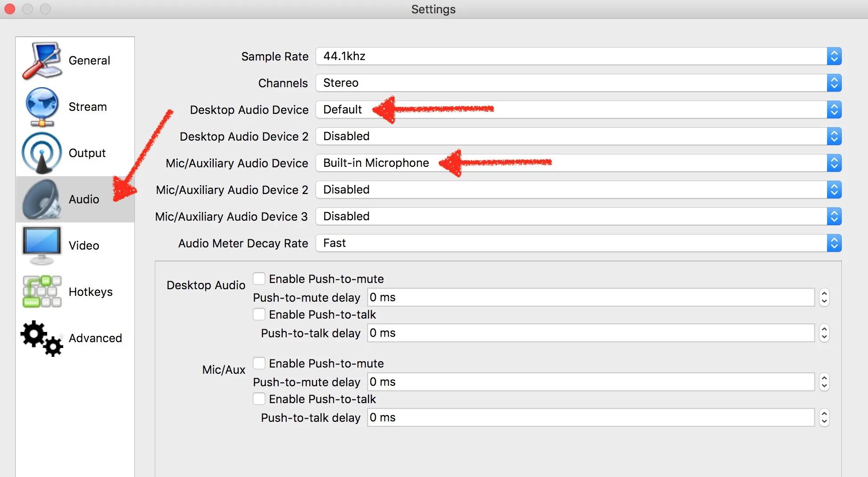The height and width of the screenshot is (477, 868).
Task: Go to the Hotkeys settings tab
Action: click(90, 292)
